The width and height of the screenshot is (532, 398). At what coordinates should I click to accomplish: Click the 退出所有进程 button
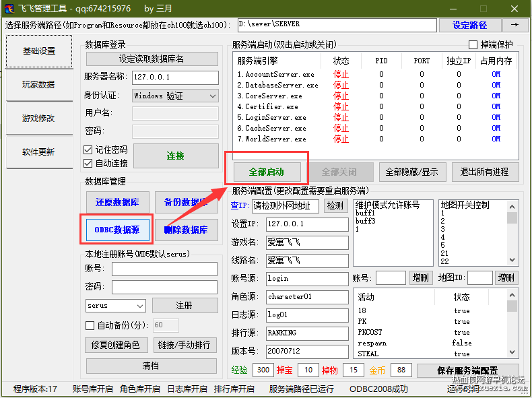[x=485, y=172]
